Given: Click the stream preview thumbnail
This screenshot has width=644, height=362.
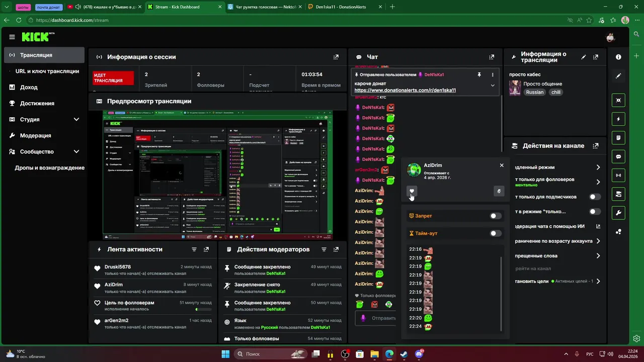Looking at the screenshot, I should coord(217,175).
